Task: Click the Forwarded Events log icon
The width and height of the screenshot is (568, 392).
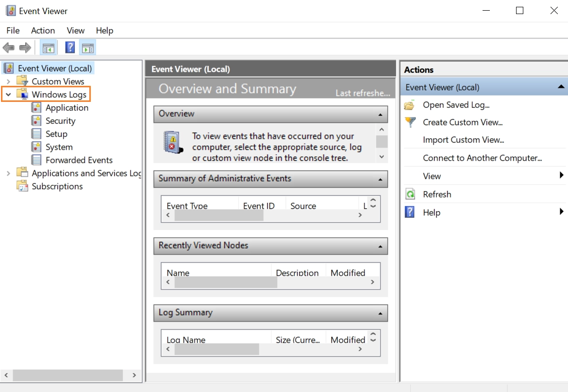Action: coord(36,160)
